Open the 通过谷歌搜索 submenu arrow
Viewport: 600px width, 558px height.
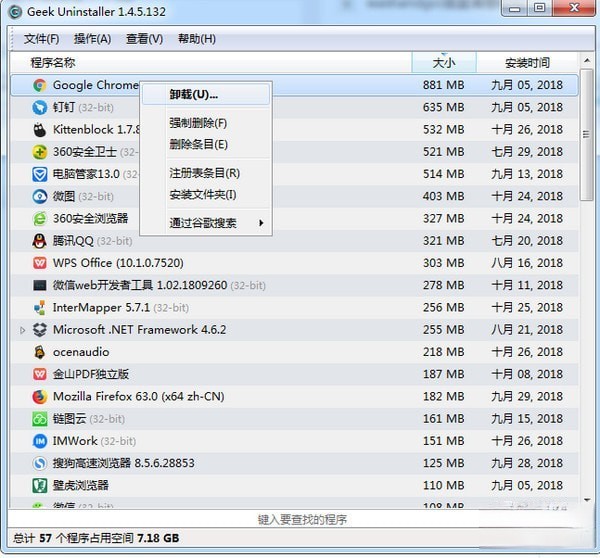[x=261, y=223]
